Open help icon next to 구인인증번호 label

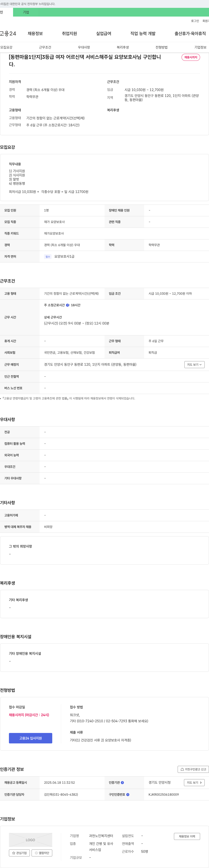click(128, 795)
